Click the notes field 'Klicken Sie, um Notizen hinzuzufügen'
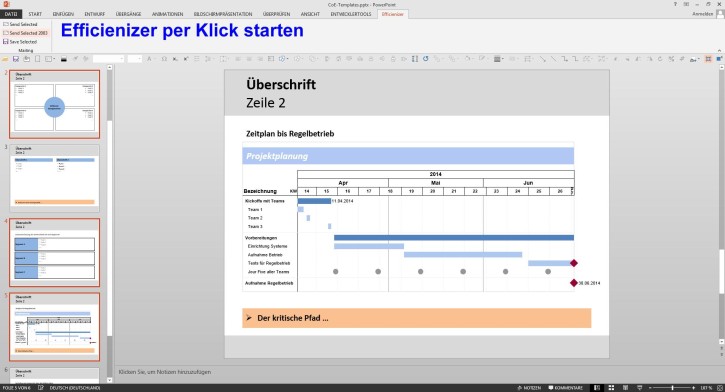The height and width of the screenshot is (392, 725). coord(165,372)
